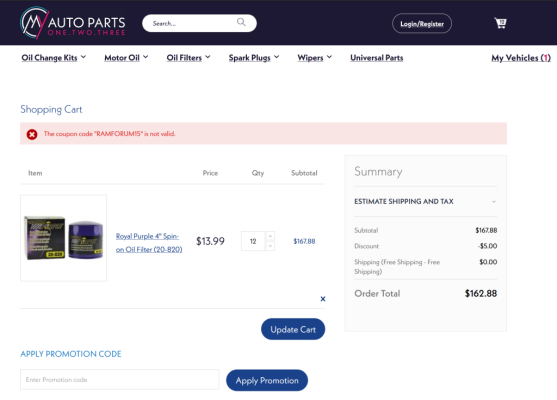Open the Royal Purple oil filter thumbnail
Viewport: 557px width, 400px height.
pyautogui.click(x=64, y=238)
